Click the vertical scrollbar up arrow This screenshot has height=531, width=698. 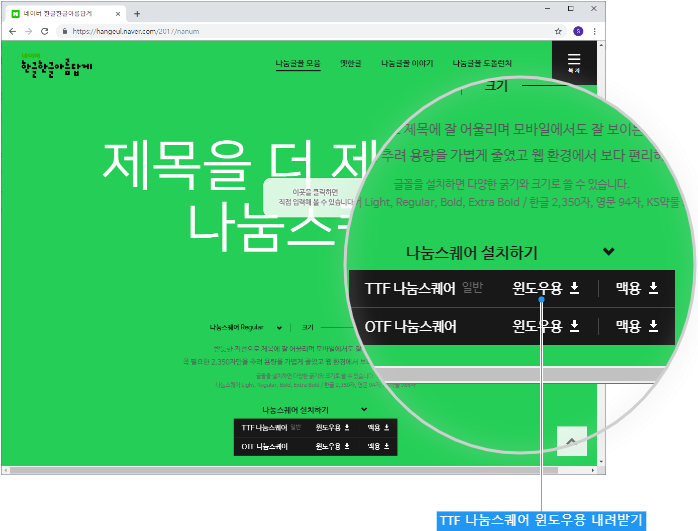(601, 45)
